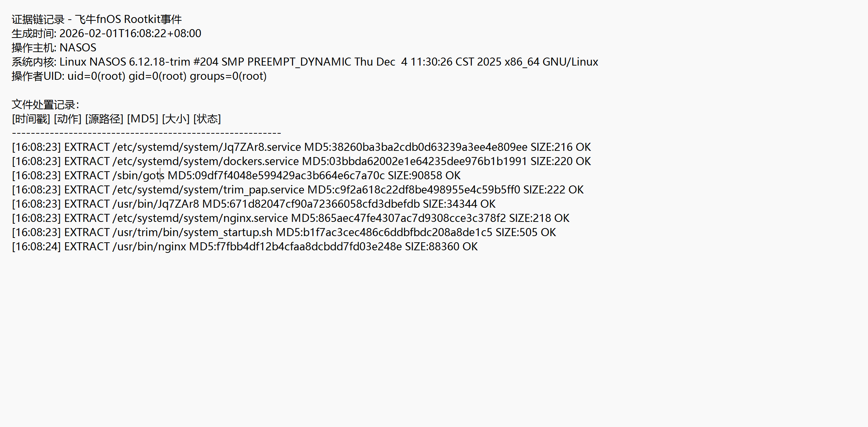Click the /usr/bin/Jq7ZAr8 path text
The width and height of the screenshot is (868, 427).
[156, 204]
